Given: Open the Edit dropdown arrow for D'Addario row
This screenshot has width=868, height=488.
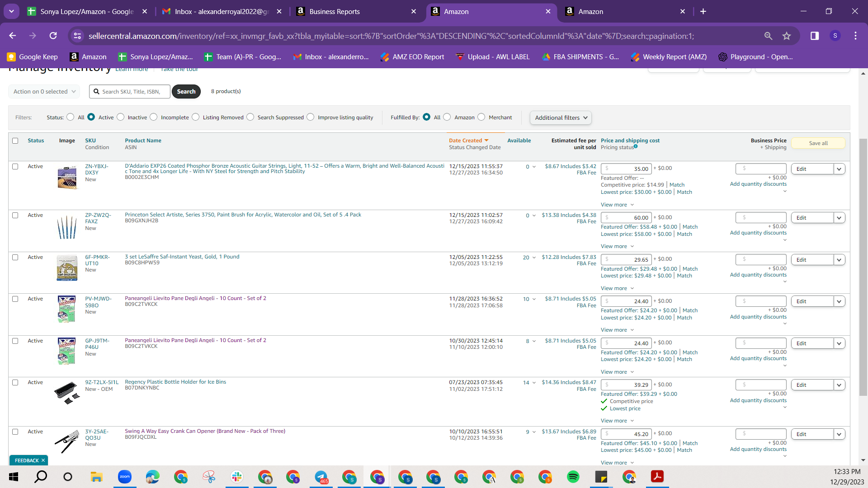Looking at the screenshot, I should tap(839, 169).
